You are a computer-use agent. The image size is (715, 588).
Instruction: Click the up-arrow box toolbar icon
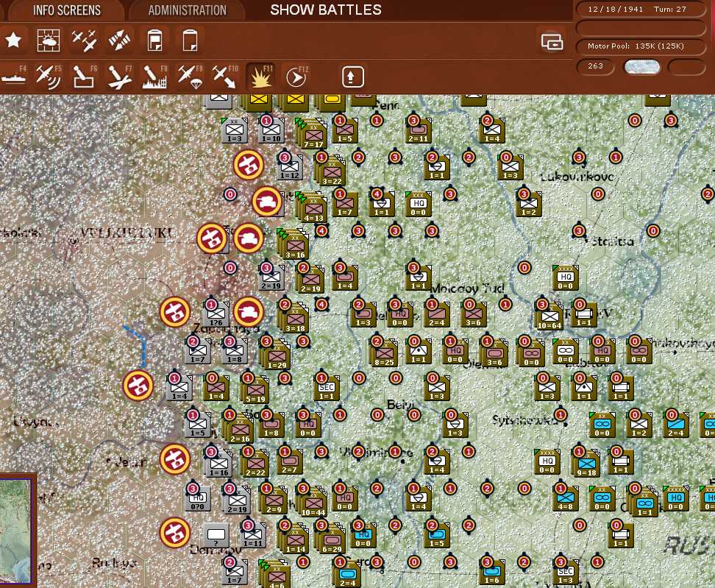(x=352, y=77)
